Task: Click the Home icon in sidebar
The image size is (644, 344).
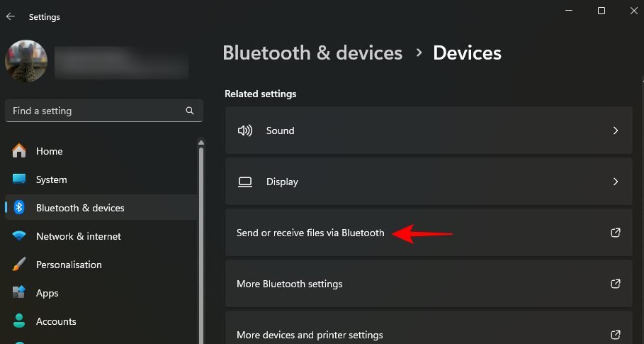Action: 20,151
